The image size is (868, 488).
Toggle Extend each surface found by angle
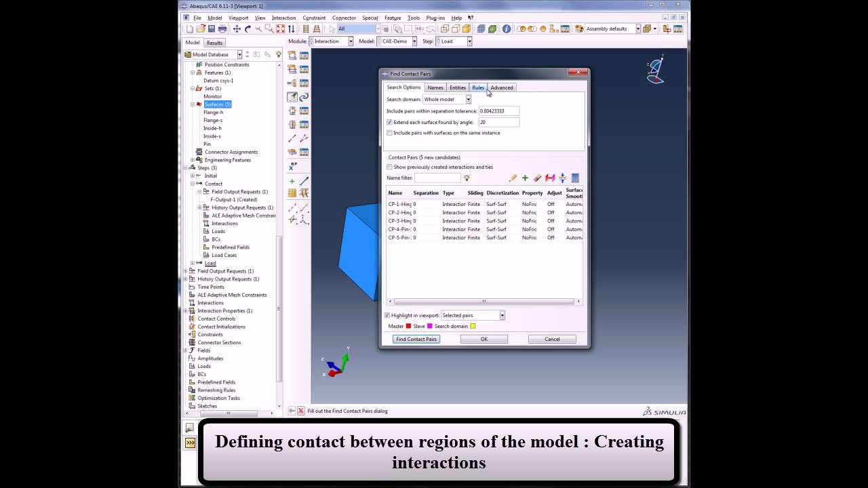[x=389, y=122]
